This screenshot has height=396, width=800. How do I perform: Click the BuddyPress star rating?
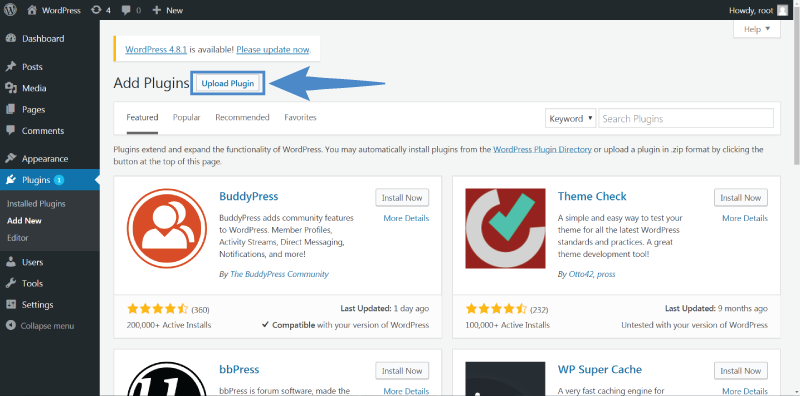pos(157,309)
